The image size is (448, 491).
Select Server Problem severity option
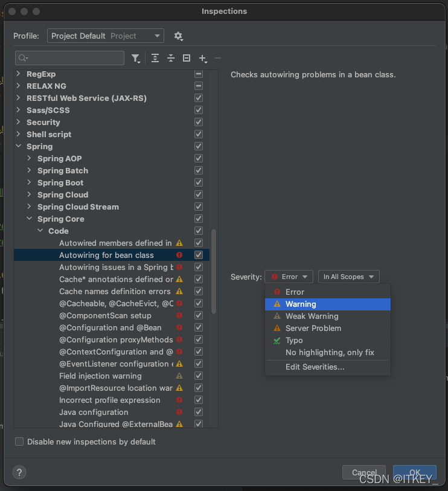click(x=328, y=329)
